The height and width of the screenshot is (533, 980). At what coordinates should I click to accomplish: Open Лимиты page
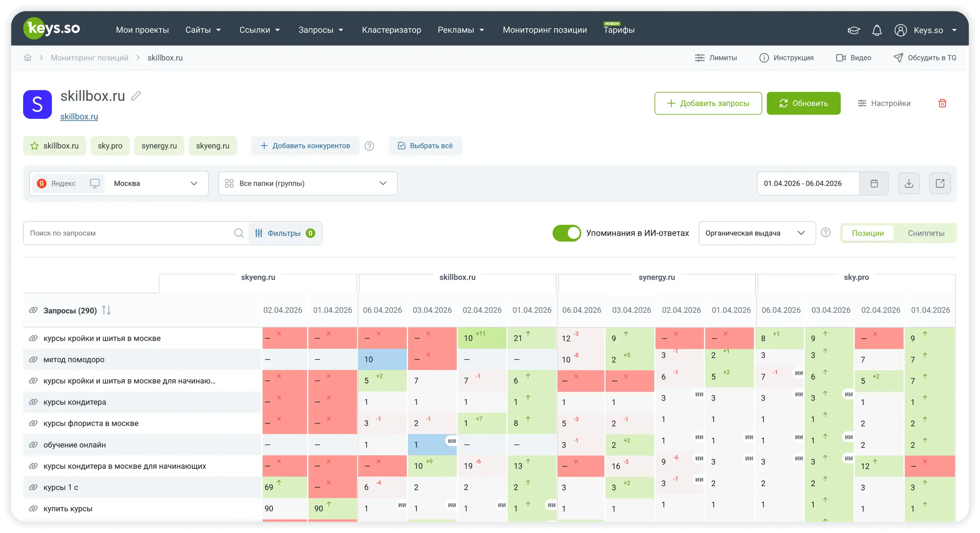coord(716,58)
